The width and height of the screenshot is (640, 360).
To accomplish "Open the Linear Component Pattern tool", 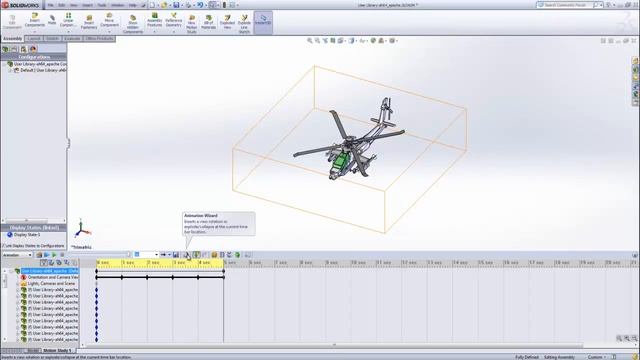I will pyautogui.click(x=68, y=20).
